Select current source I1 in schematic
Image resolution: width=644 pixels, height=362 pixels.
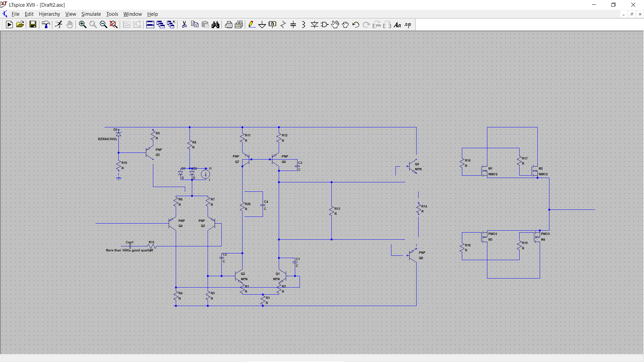click(206, 174)
